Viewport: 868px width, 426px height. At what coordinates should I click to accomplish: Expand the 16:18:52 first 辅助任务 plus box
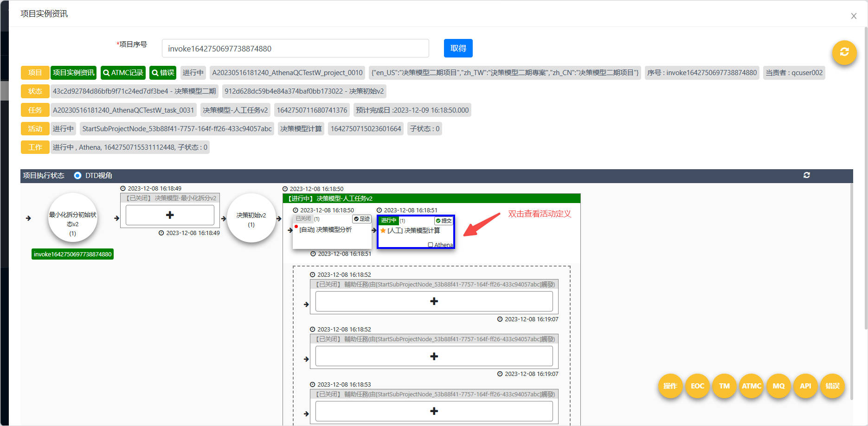[434, 301]
